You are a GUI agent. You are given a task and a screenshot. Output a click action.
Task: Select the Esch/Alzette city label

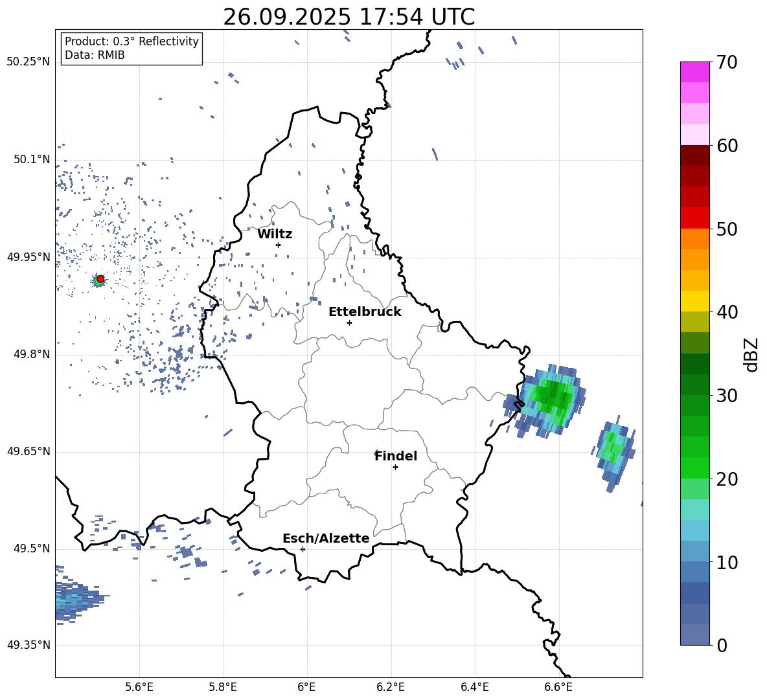click(x=326, y=538)
